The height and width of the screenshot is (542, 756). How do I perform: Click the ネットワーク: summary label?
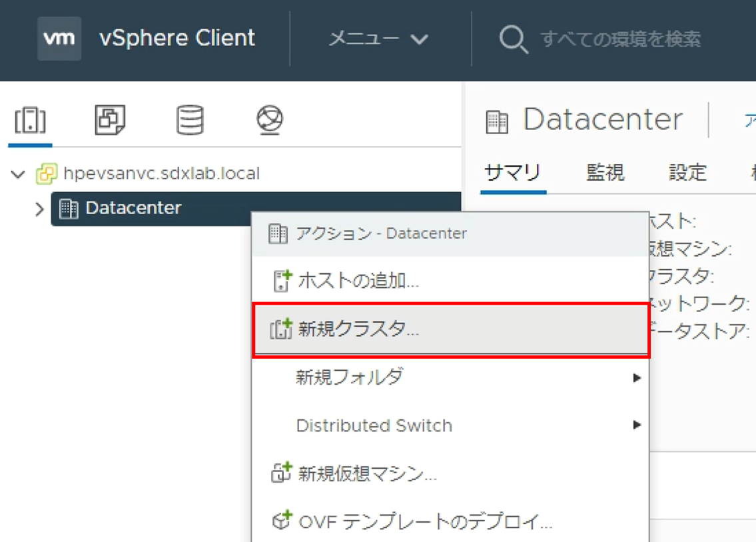click(699, 303)
